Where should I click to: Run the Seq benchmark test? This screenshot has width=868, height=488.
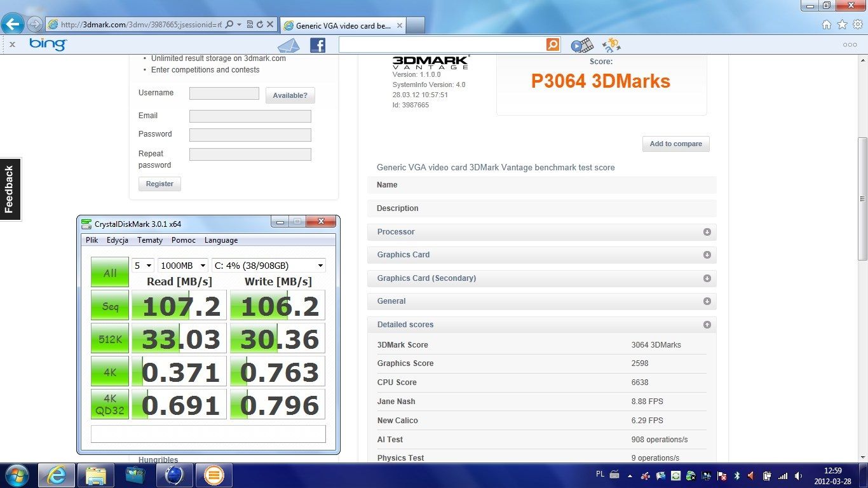[110, 306]
